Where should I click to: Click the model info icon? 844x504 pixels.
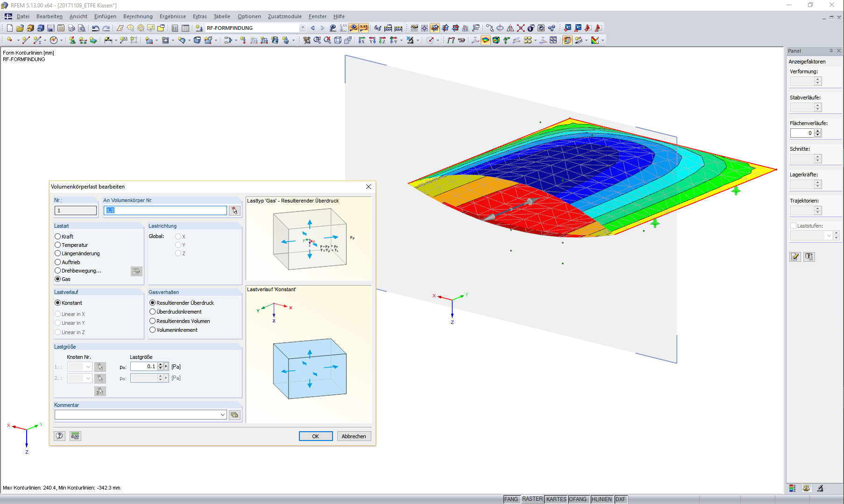point(531,28)
